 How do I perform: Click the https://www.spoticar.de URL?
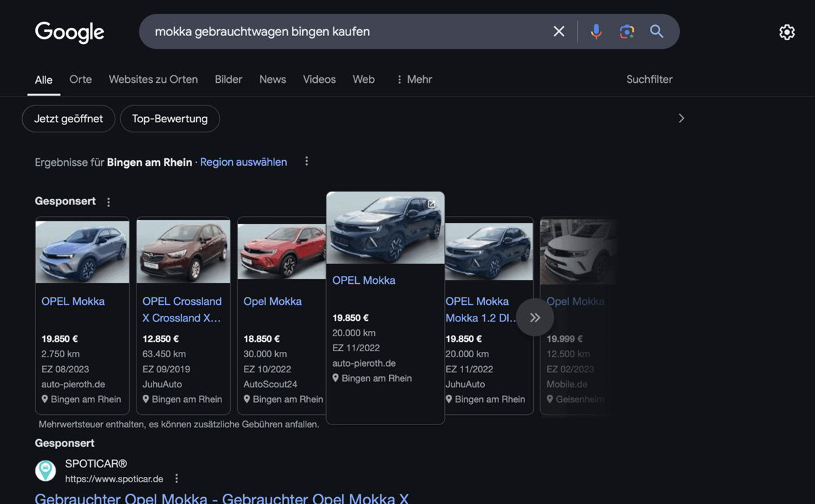[114, 479]
